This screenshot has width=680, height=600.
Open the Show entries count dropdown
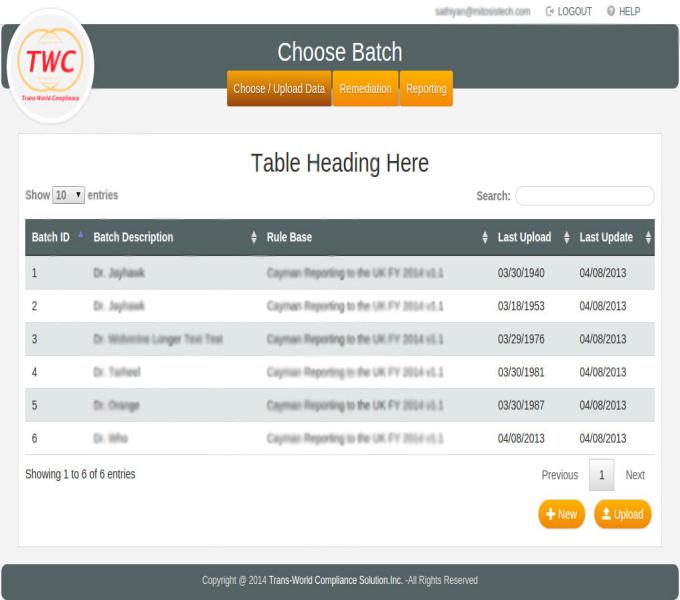click(x=68, y=196)
